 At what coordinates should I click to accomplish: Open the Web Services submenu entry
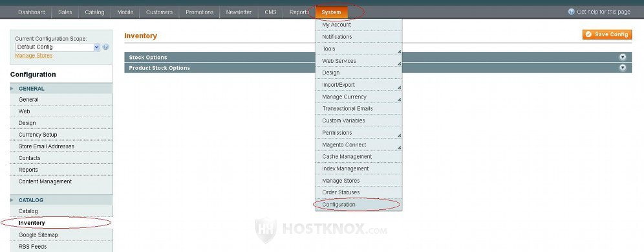(x=359, y=61)
